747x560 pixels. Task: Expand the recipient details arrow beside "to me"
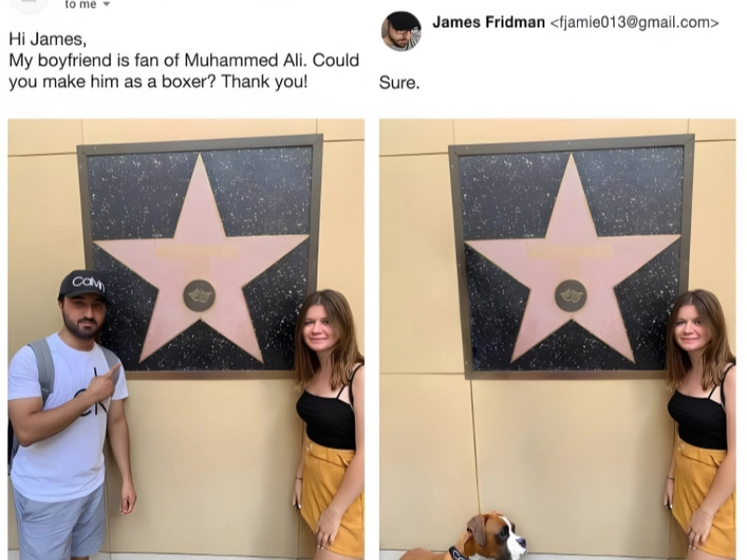coord(106,5)
